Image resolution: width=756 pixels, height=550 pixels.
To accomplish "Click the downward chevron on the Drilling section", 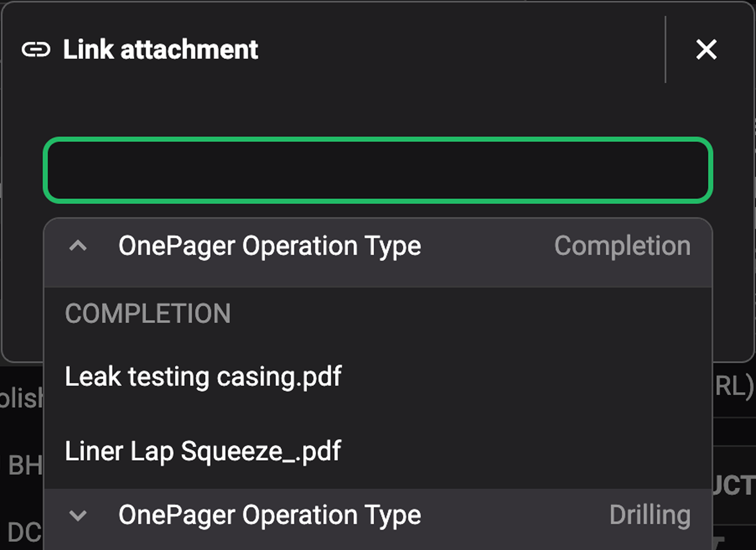I will click(x=78, y=516).
